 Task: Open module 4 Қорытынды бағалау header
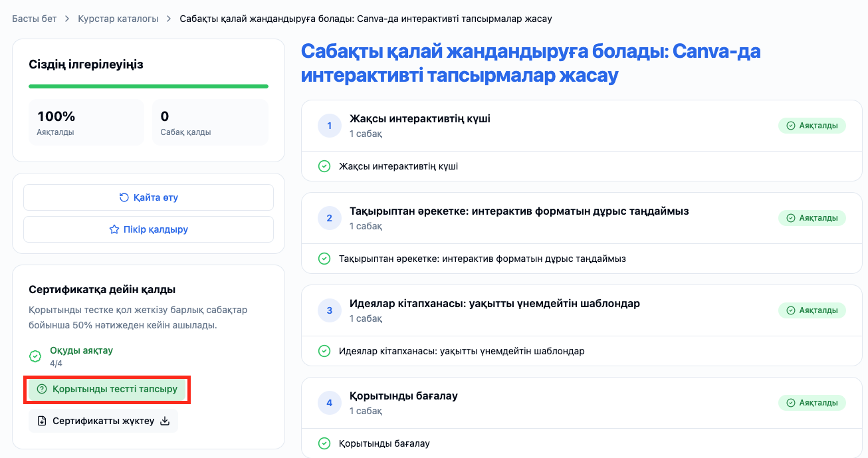tap(582, 403)
